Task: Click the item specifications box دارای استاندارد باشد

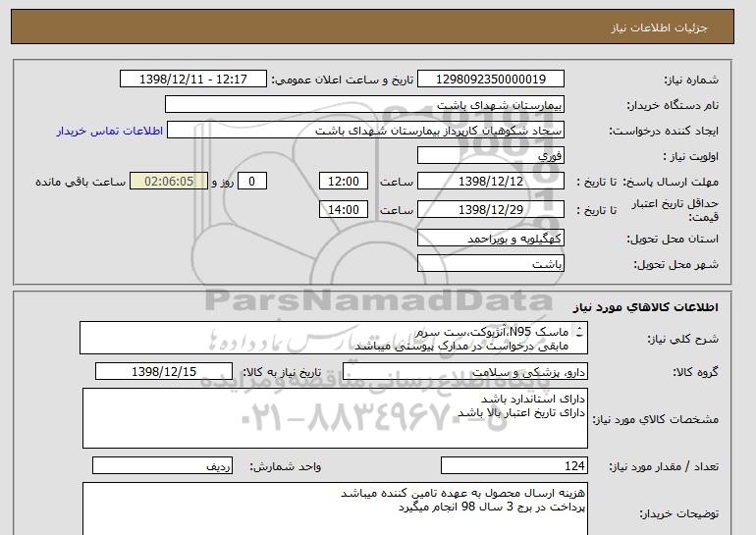Action: tap(335, 418)
